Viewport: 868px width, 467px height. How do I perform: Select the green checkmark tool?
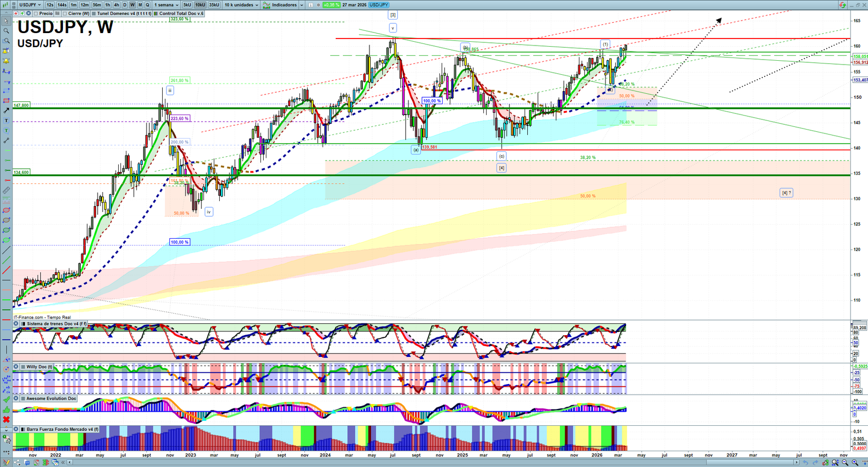click(x=6, y=400)
